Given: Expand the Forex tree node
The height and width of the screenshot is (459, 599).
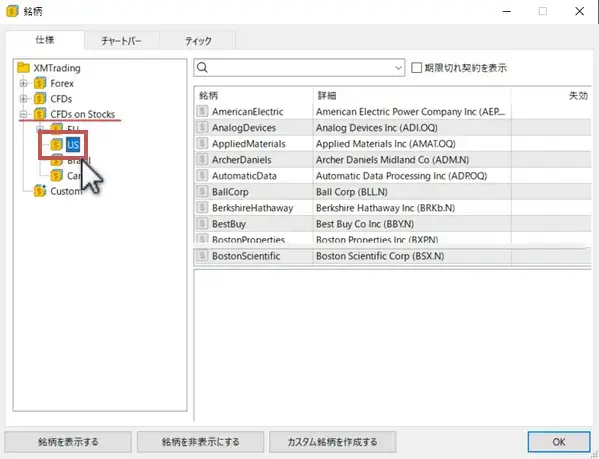Looking at the screenshot, I should 23,83.
